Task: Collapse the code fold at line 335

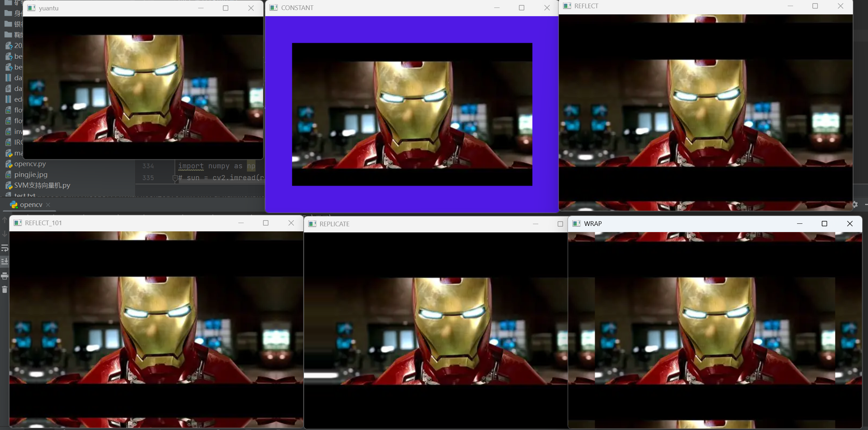Action: pyautogui.click(x=175, y=178)
